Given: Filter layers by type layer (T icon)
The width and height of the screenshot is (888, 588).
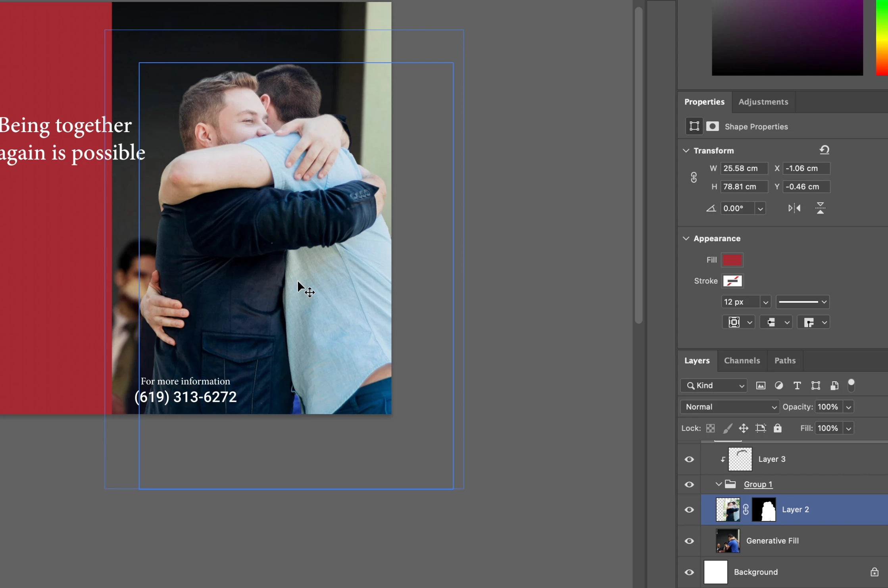Looking at the screenshot, I should 797,386.
